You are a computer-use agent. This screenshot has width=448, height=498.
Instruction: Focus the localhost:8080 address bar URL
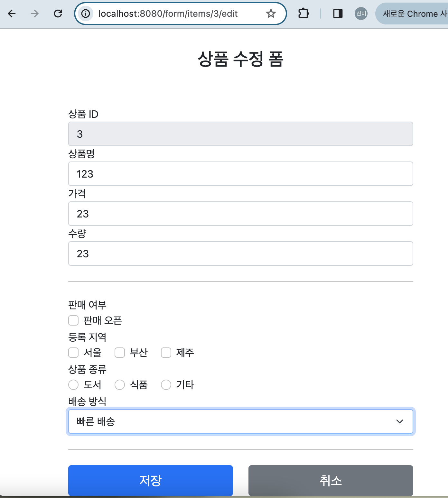click(168, 14)
